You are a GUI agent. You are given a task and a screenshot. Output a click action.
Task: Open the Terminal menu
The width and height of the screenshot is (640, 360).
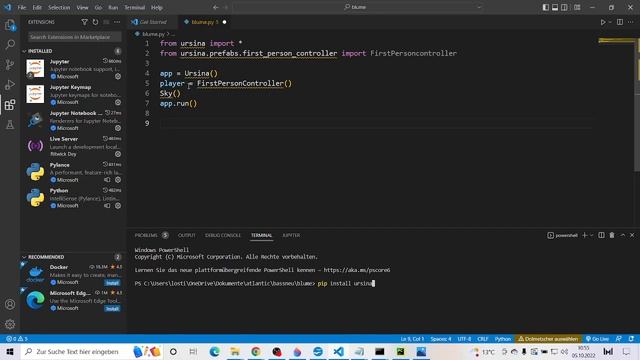click(135, 7)
